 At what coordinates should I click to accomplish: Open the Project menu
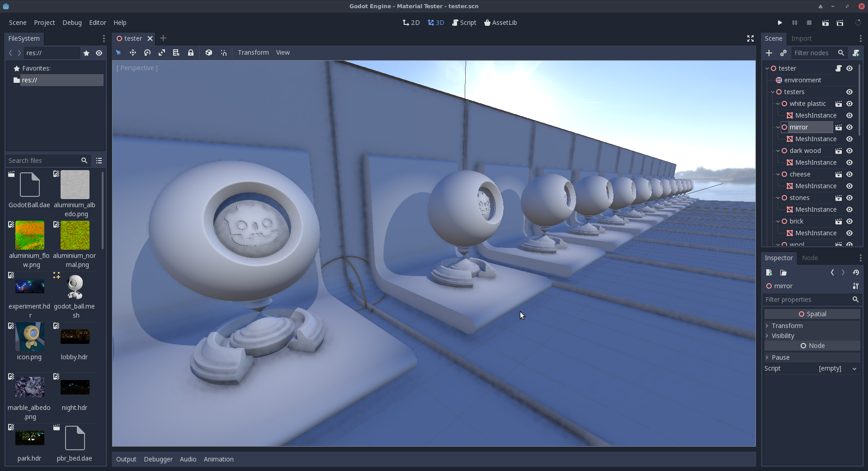[x=44, y=23]
